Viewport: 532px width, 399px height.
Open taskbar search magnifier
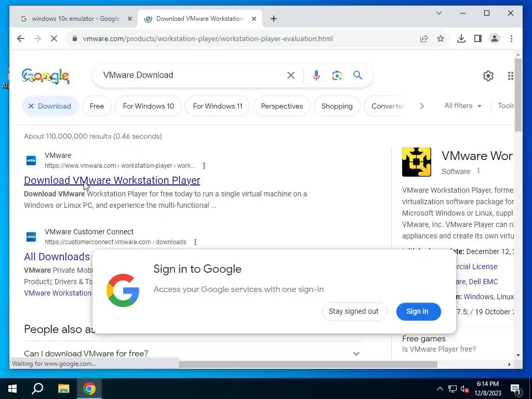37,389
